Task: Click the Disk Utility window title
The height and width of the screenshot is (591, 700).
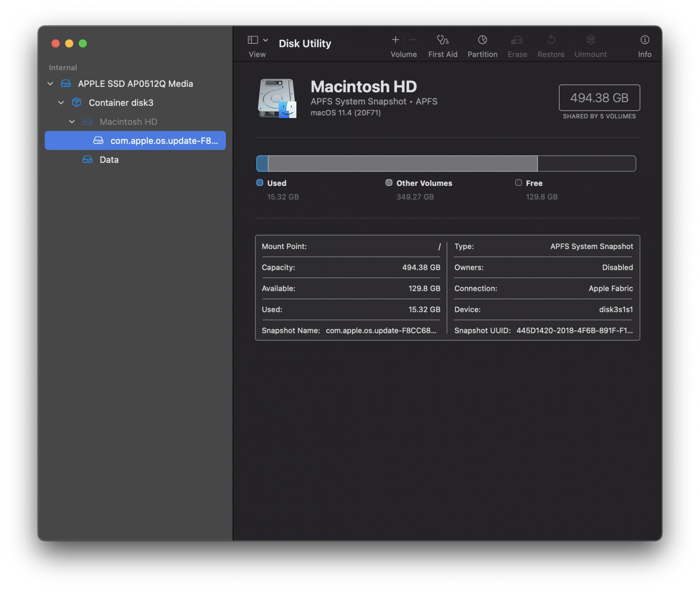Action: (x=305, y=43)
